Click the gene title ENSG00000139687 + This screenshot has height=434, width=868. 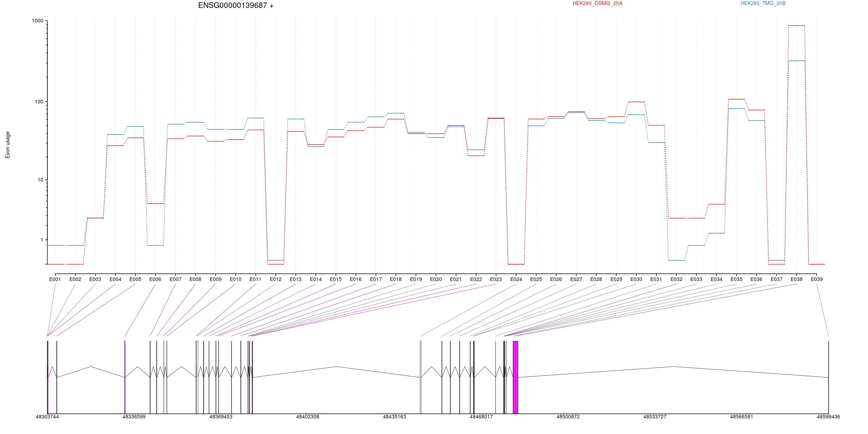(236, 5)
